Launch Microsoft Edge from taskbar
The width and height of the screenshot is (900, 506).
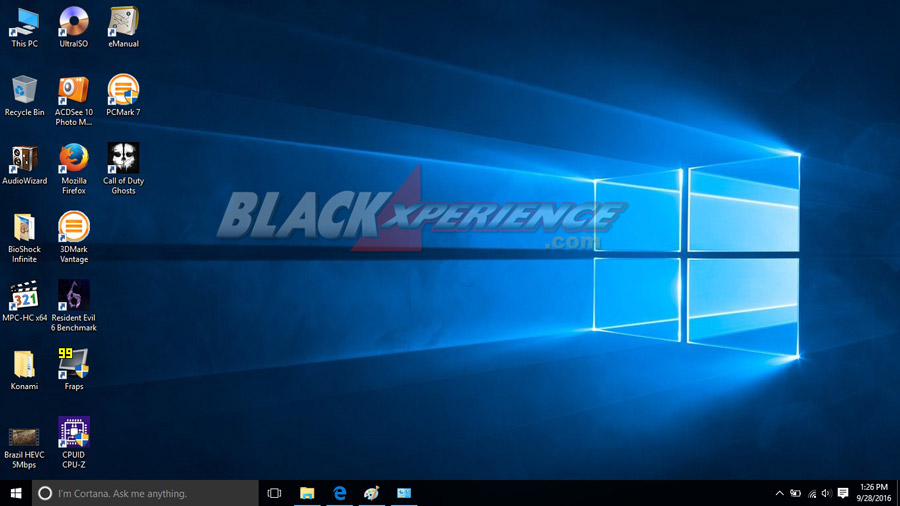340,493
